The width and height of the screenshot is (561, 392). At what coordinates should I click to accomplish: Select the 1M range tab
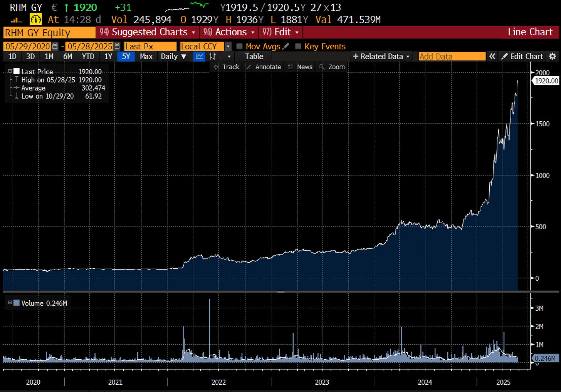click(x=49, y=56)
